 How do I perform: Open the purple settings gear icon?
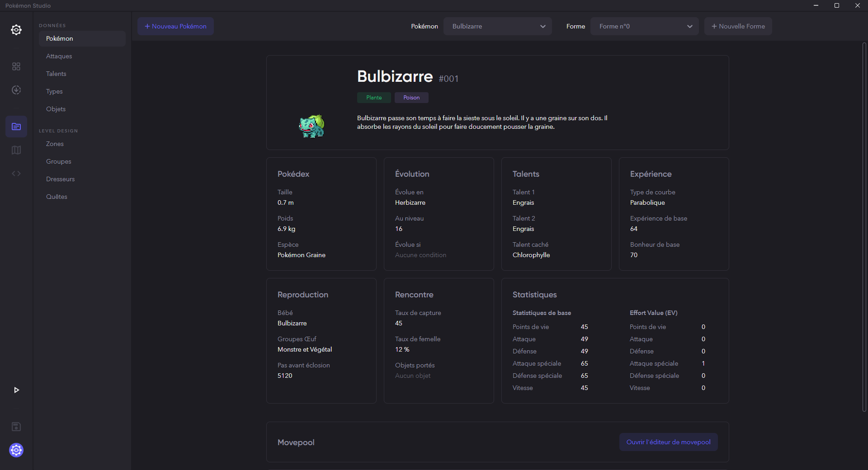[x=16, y=450]
